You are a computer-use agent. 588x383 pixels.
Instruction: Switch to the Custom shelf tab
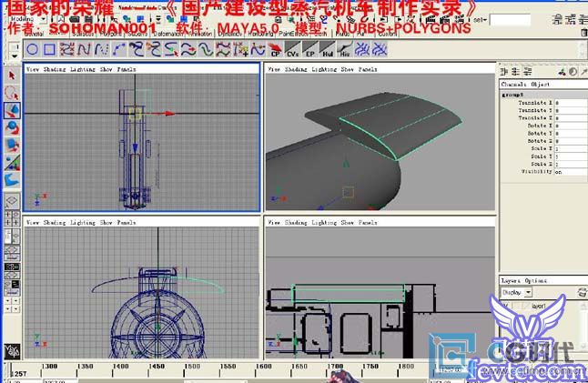click(388, 34)
